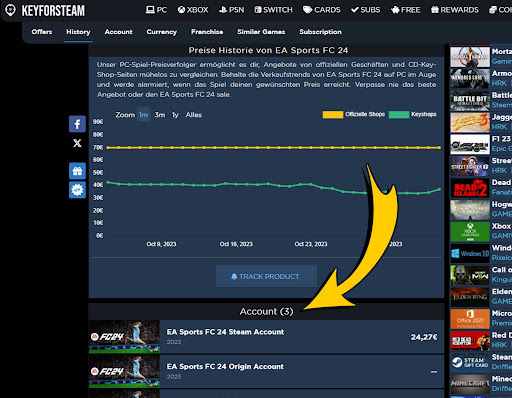
Task: Click the VIP badge sidebar icon
Action: pyautogui.click(x=77, y=190)
